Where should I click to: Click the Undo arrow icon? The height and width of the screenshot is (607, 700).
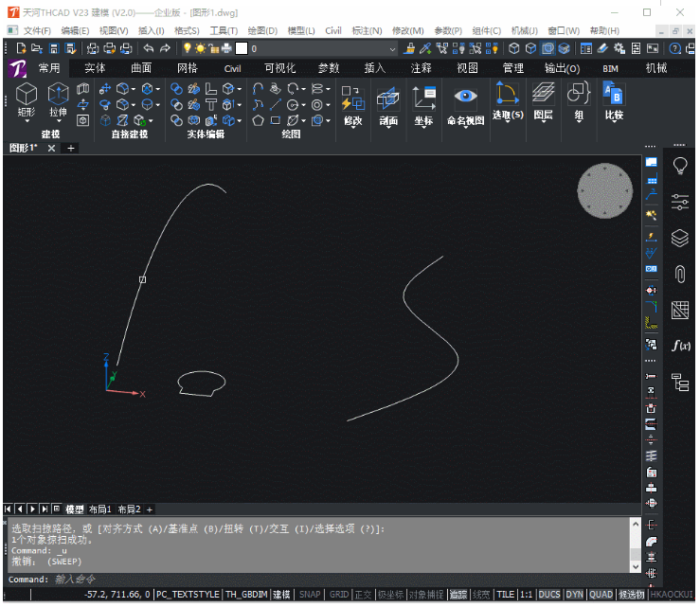(149, 48)
